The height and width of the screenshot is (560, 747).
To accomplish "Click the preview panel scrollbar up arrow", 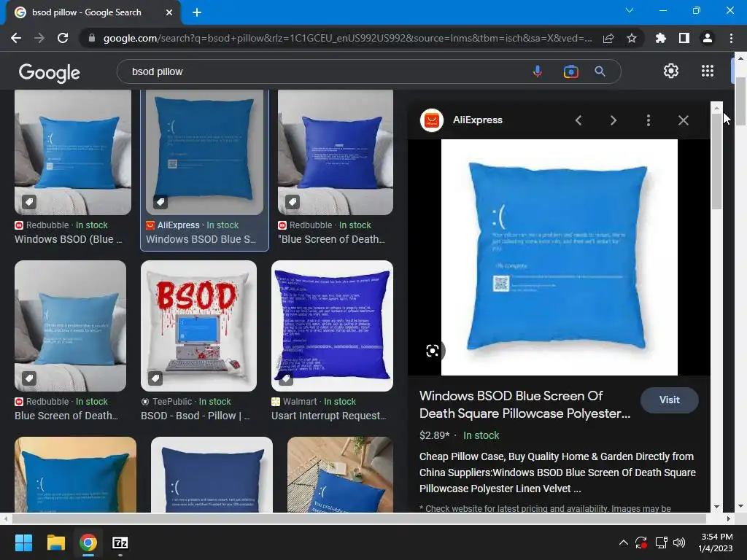I will [716, 108].
